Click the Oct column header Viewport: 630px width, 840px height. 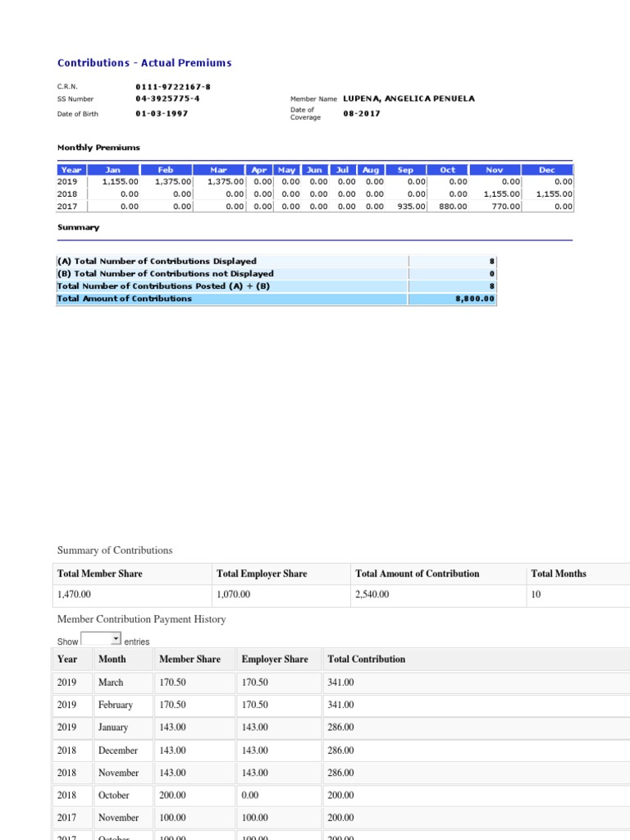[x=447, y=170]
